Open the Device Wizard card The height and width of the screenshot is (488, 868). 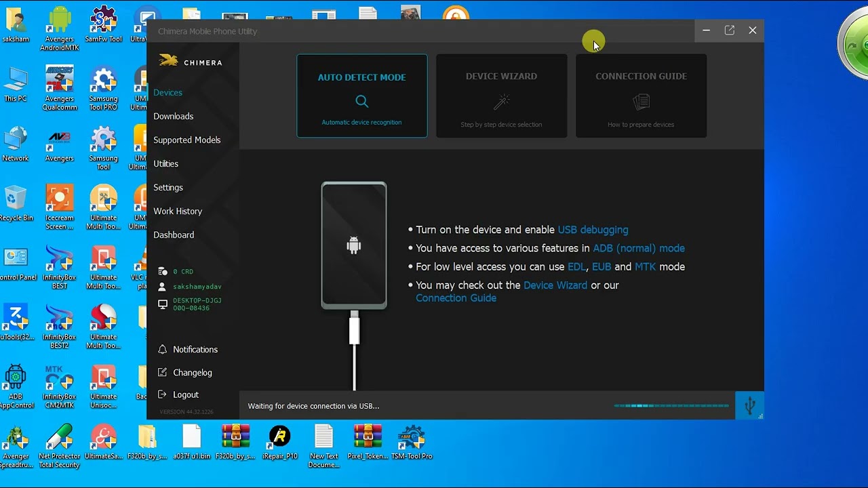501,96
